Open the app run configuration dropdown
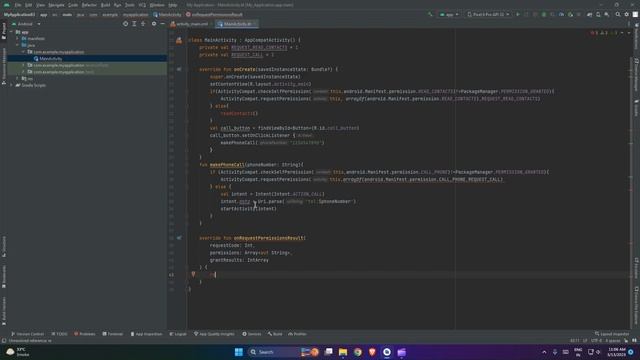Image resolution: width=640 pixels, height=360 pixels. 449,14
